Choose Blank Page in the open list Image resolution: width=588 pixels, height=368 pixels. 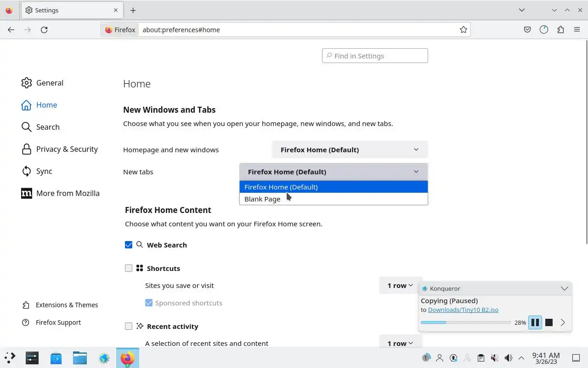tap(334, 199)
